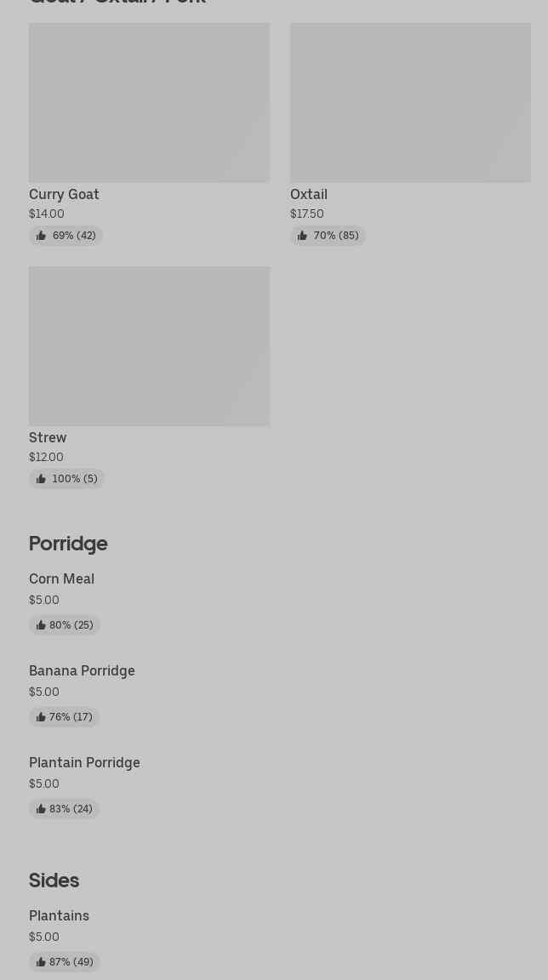Open the Oxtail item image

(x=410, y=103)
